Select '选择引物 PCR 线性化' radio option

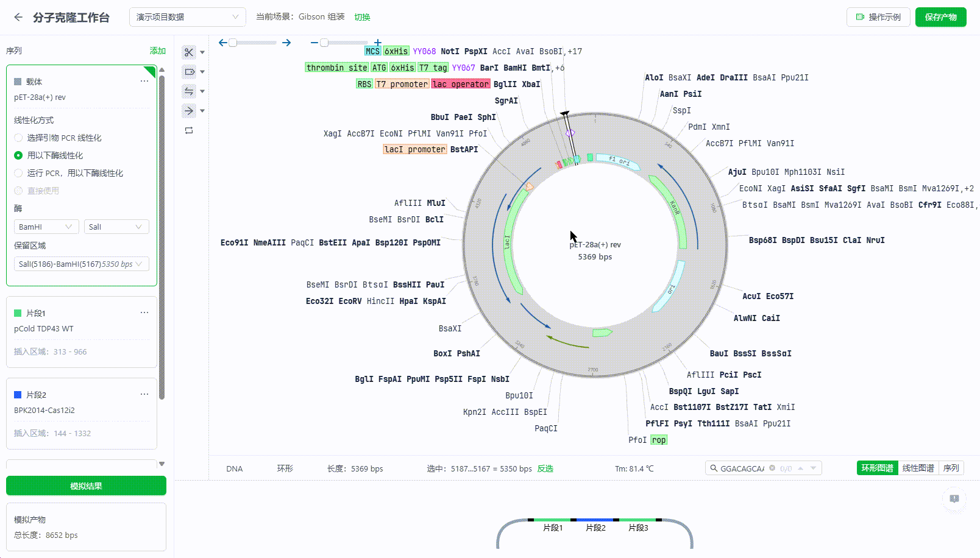click(18, 138)
